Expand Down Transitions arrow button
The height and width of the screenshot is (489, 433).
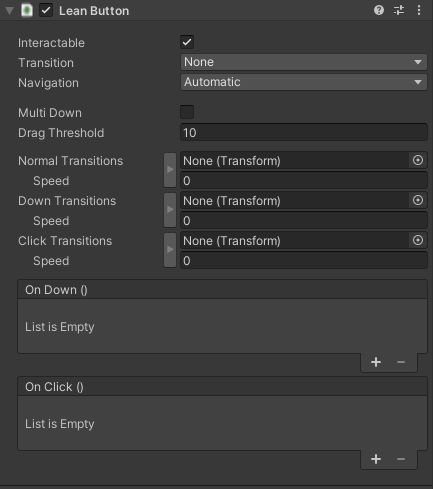170,210
